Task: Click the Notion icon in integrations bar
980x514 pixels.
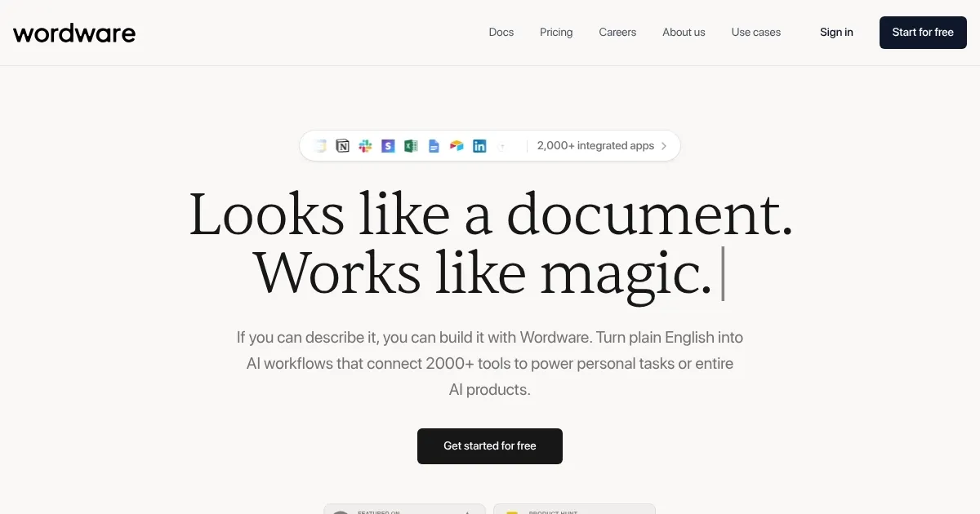Action: pos(343,146)
